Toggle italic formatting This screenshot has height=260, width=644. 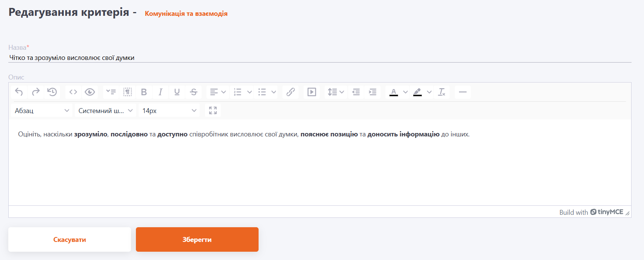tap(160, 92)
